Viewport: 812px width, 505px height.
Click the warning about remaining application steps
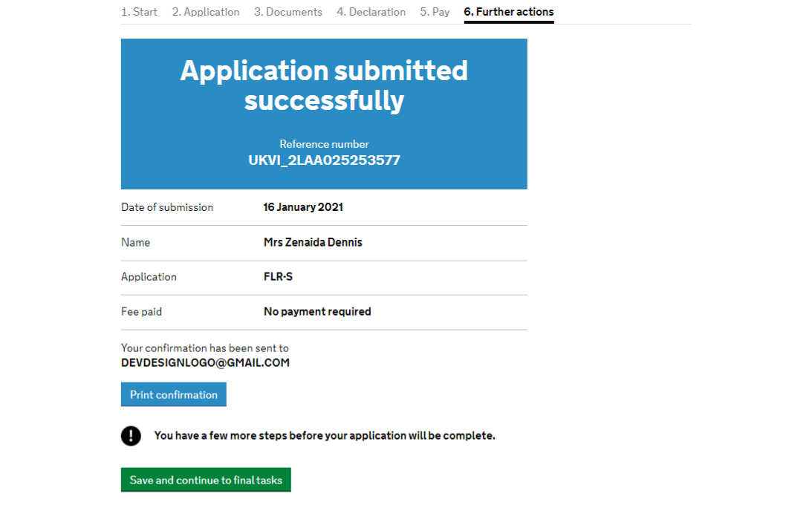pos(325,436)
